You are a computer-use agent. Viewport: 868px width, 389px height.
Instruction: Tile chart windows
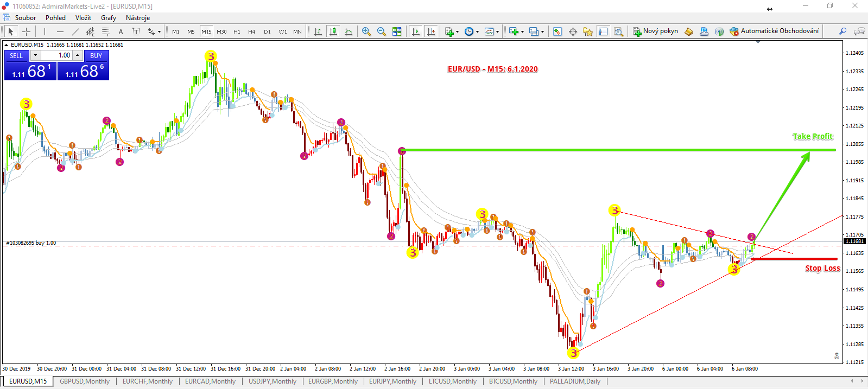tap(397, 31)
